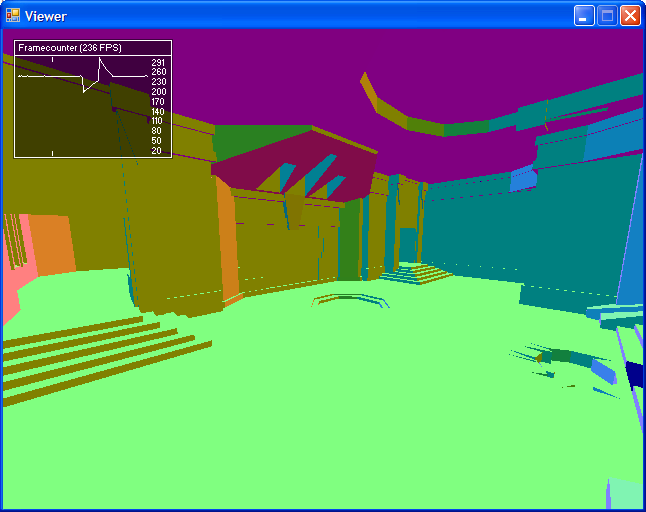The height and width of the screenshot is (512, 646).
Task: Select the 80 value on the FPS scale
Action: [x=156, y=131]
